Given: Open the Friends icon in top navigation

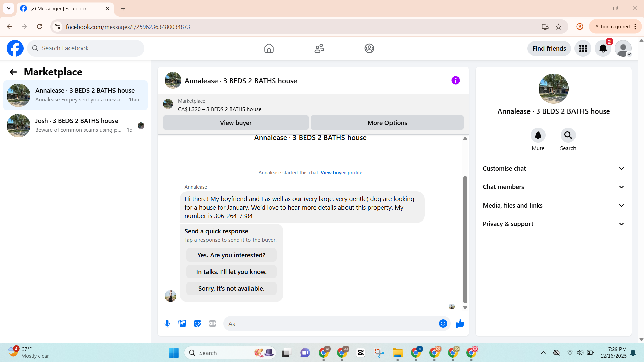Looking at the screenshot, I should click(x=319, y=48).
